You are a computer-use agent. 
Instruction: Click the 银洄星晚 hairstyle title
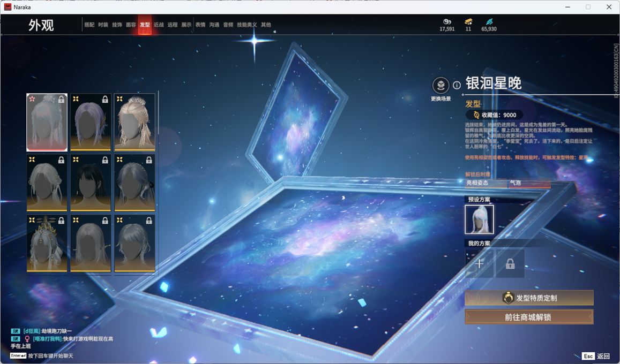click(x=494, y=84)
